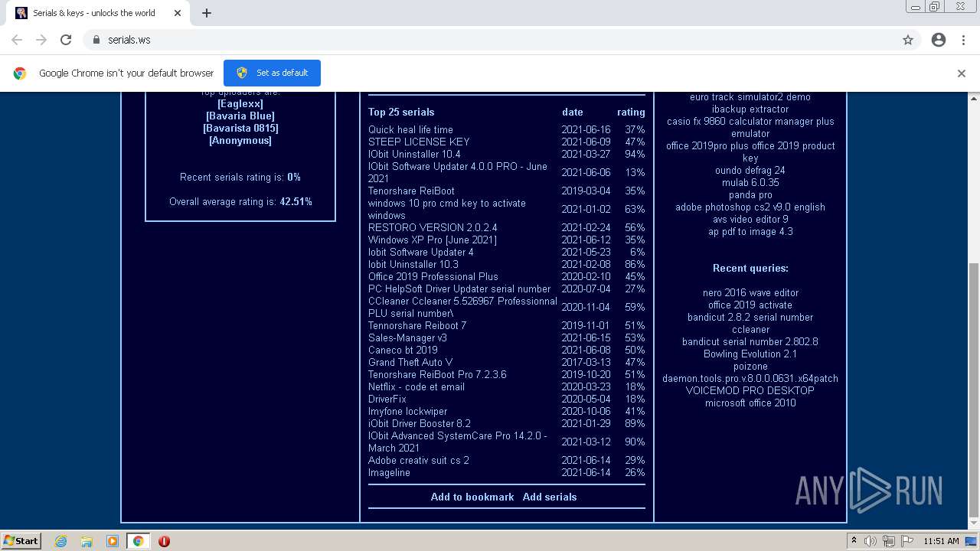Image resolution: width=980 pixels, height=551 pixels.
Task: Click uploader [Anonymous] link
Action: (x=240, y=140)
